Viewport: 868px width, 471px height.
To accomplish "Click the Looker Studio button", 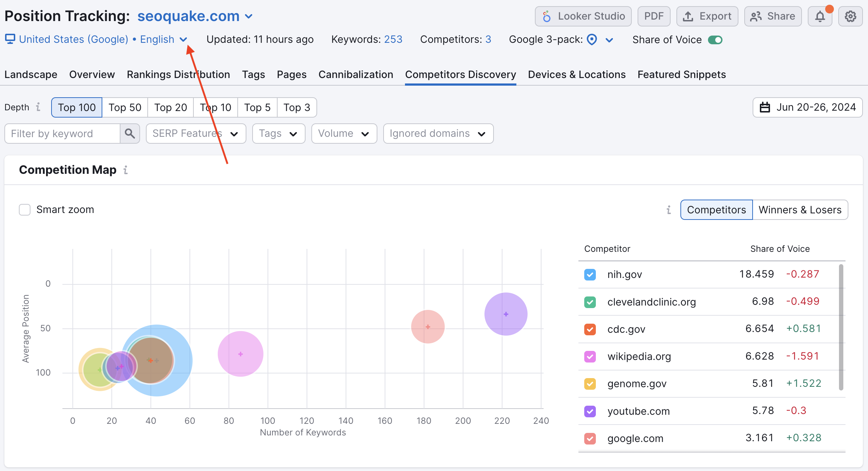I will tap(583, 16).
